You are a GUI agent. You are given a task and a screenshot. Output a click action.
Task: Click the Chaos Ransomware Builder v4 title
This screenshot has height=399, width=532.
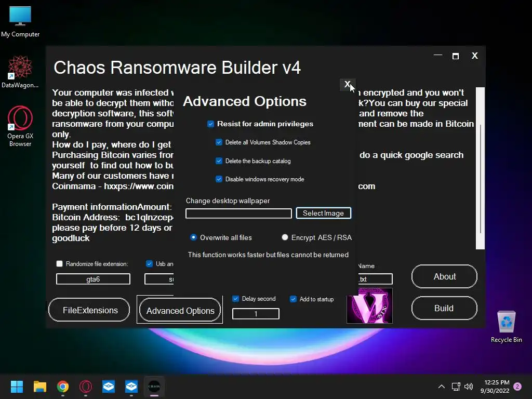[177, 68]
